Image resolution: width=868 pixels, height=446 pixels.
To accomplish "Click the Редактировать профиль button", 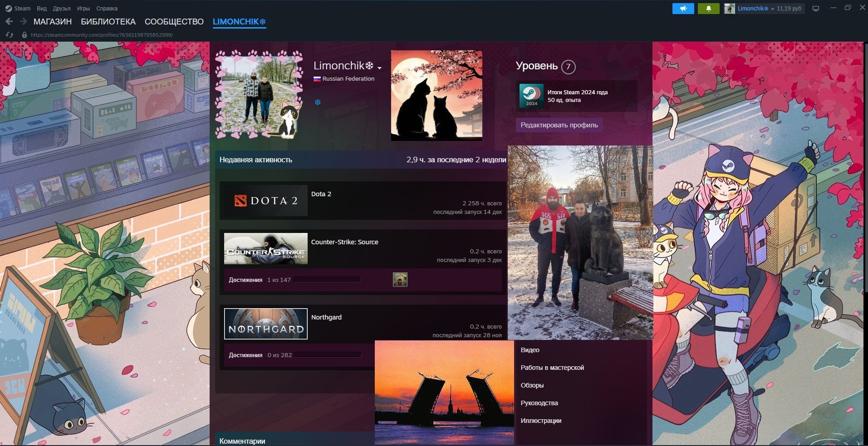I will coord(559,125).
